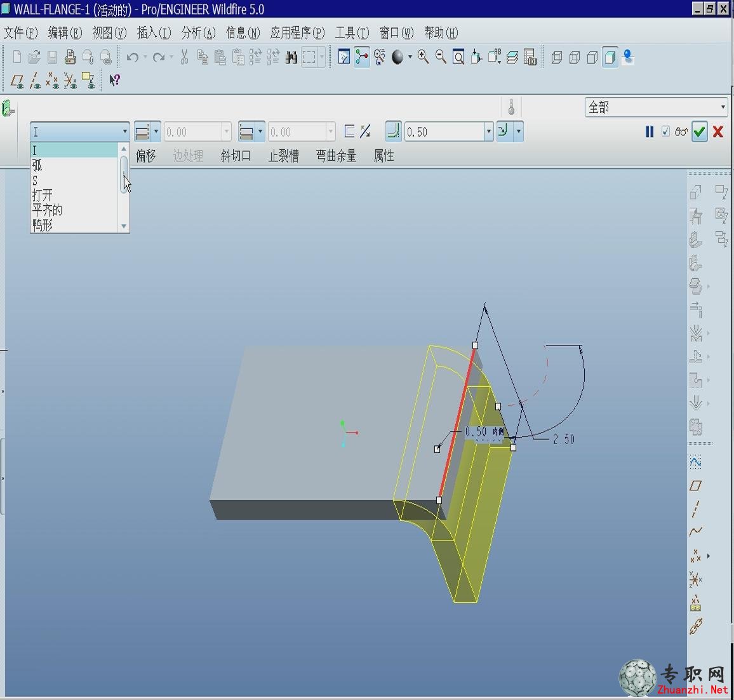Screen dimensions: 734x700
Task: Toggle coordinate system display
Action: click(70, 81)
